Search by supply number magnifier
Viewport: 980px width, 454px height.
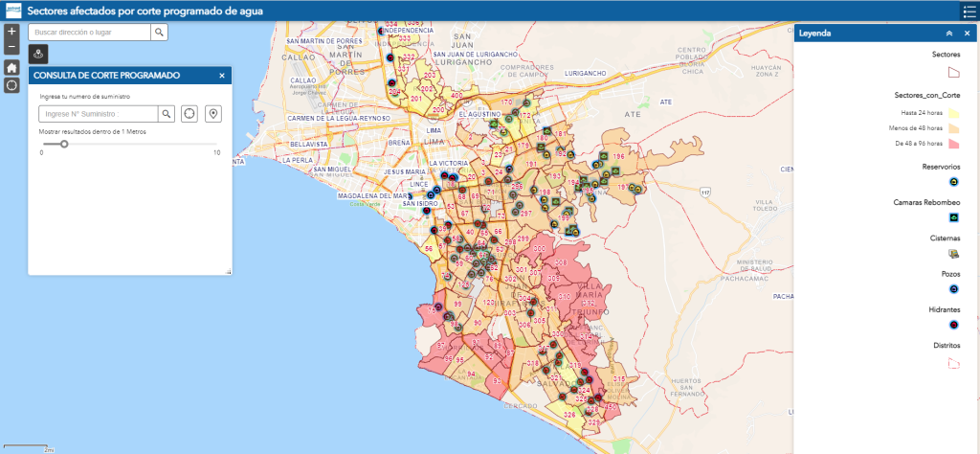(x=167, y=114)
